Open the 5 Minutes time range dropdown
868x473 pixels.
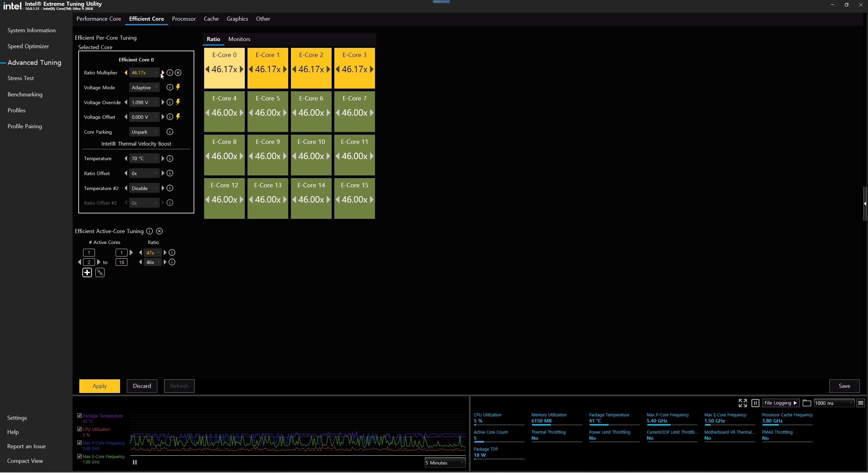(445, 462)
